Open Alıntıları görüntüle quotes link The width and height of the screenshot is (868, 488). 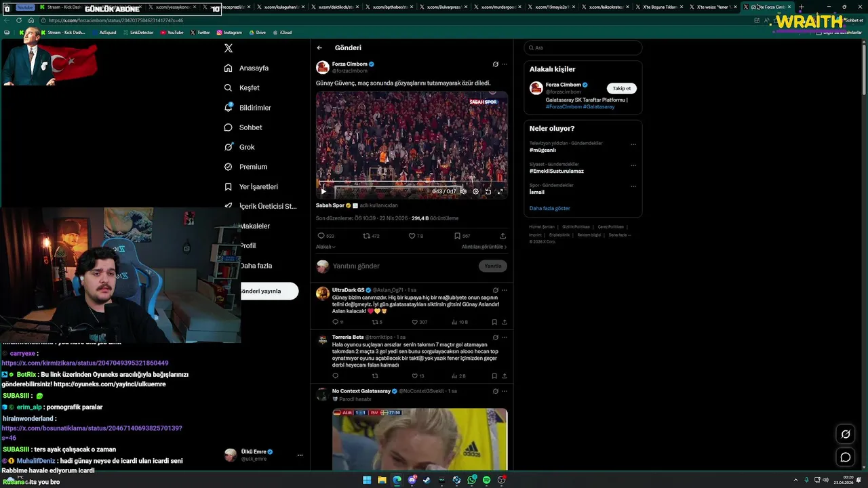(484, 247)
